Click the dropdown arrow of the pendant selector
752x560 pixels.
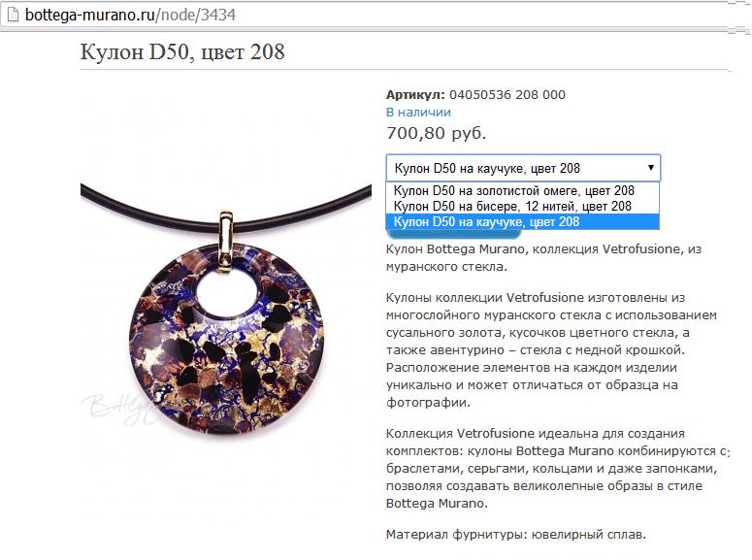tap(651, 168)
